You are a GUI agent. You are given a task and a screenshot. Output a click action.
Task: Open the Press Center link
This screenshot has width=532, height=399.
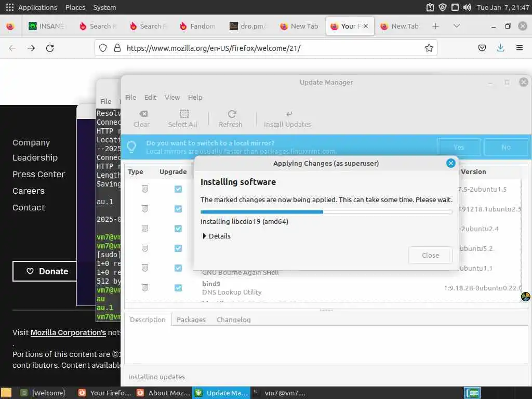click(x=38, y=174)
